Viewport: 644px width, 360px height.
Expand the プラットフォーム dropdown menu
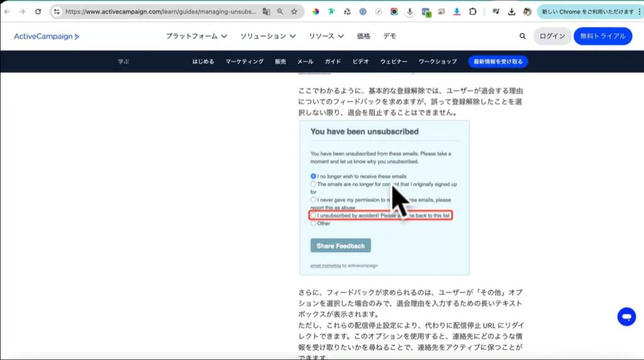pos(196,37)
